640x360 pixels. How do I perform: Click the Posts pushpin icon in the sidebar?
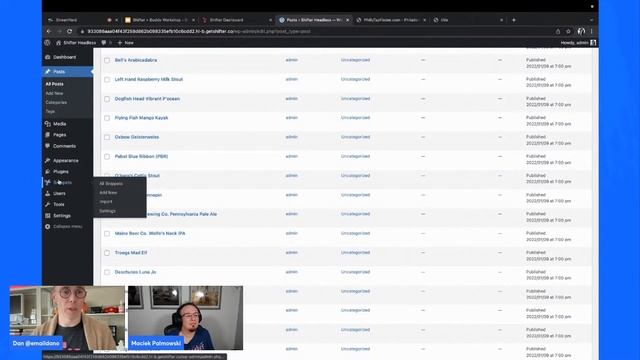48,72
